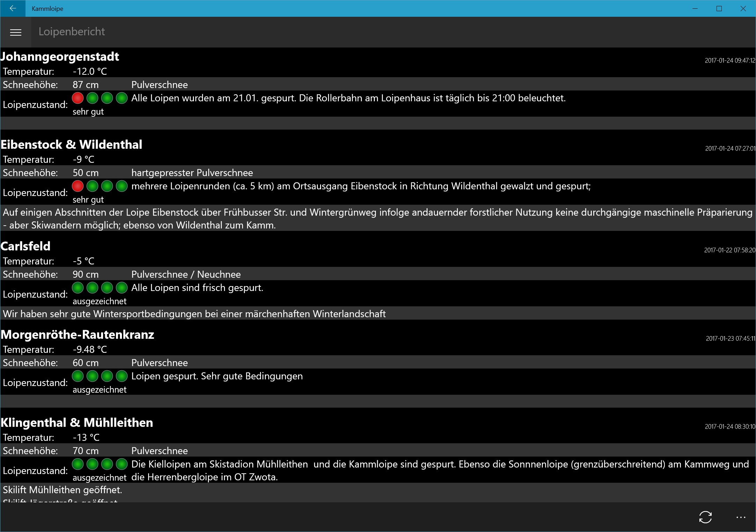Select the Johanngeorgenstadt heading
756x532 pixels.
click(x=60, y=57)
